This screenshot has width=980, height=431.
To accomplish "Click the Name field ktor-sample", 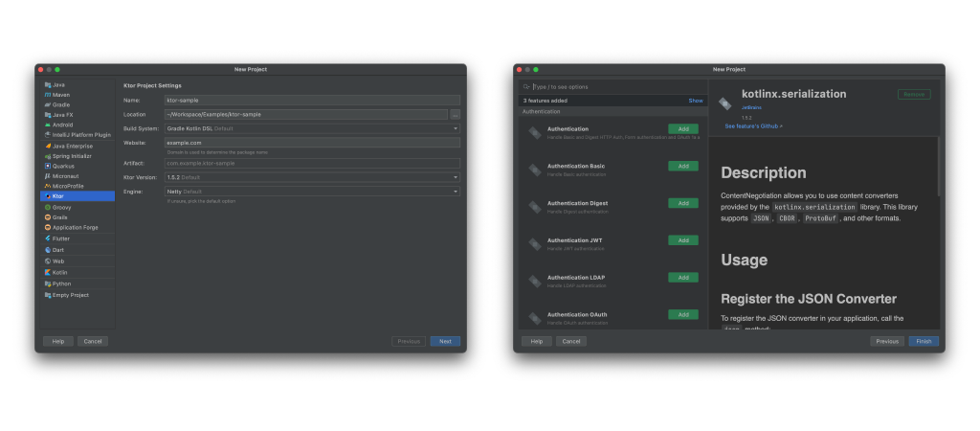I will coord(312,100).
